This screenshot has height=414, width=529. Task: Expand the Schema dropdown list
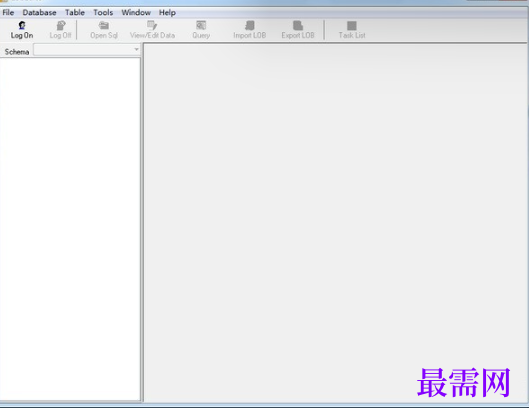click(x=136, y=50)
